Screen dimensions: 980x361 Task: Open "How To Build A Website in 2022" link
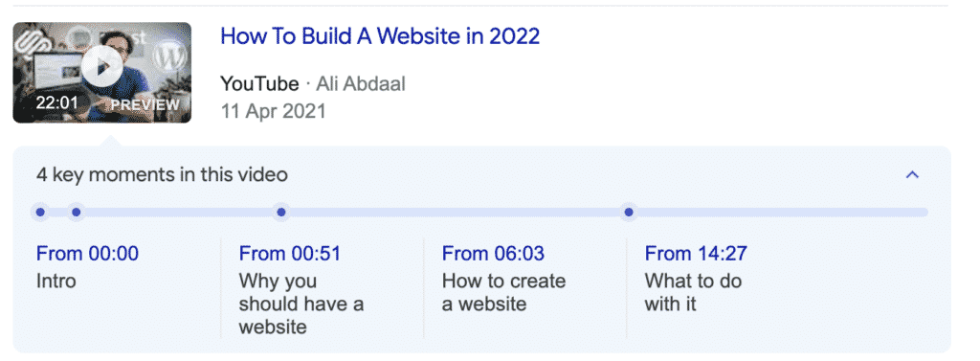point(380,36)
